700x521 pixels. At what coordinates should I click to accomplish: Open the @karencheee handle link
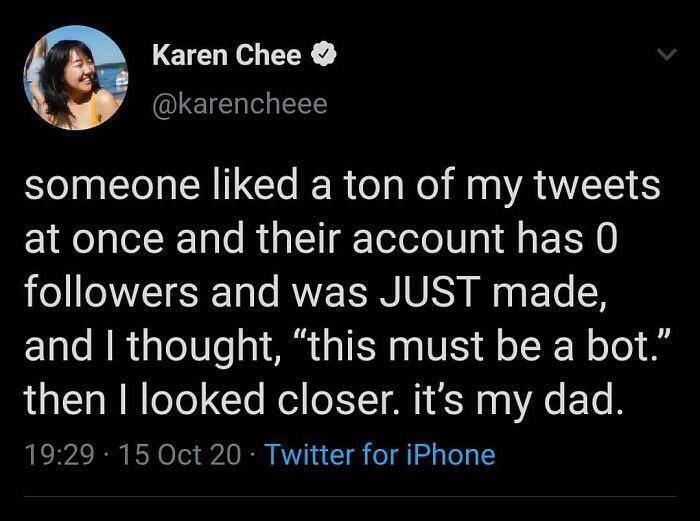click(239, 103)
